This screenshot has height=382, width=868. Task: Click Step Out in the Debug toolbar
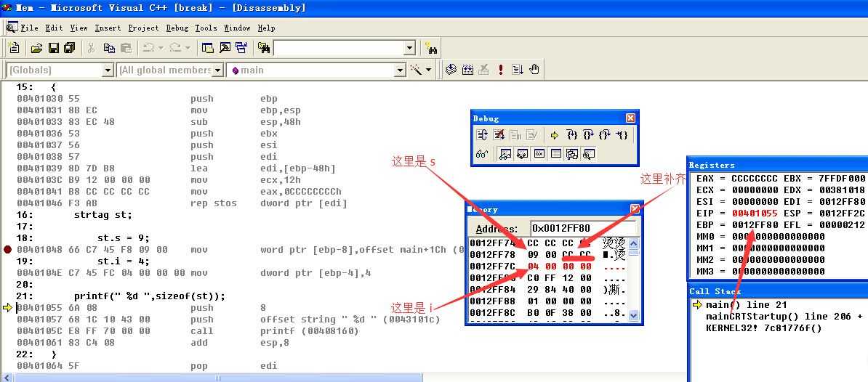pyautogui.click(x=605, y=135)
